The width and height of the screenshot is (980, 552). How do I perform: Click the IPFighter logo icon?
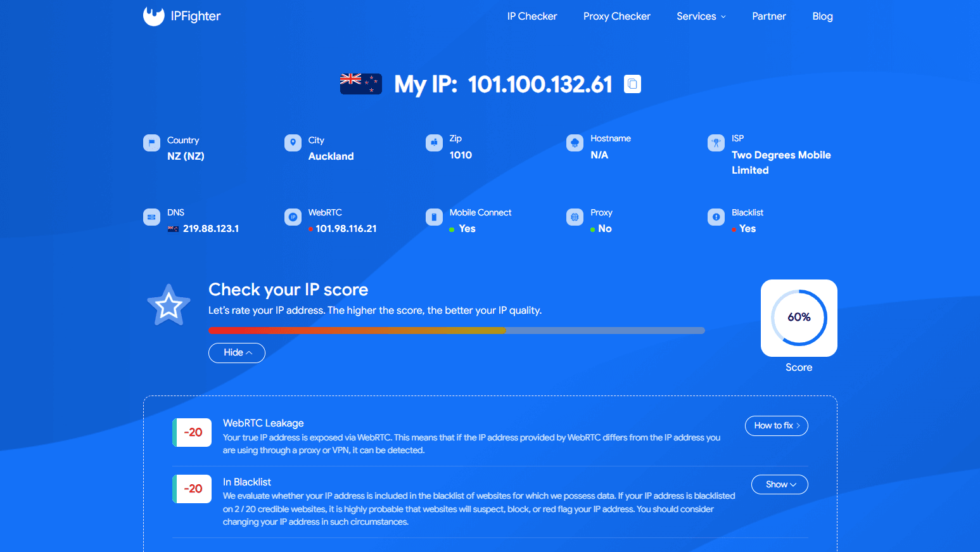153,16
